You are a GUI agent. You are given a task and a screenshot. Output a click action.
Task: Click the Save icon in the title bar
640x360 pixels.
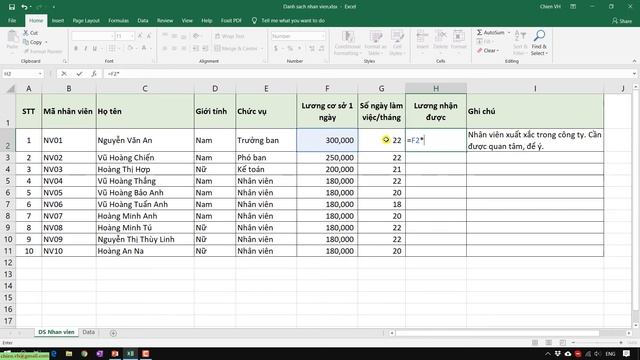[x=12, y=7]
